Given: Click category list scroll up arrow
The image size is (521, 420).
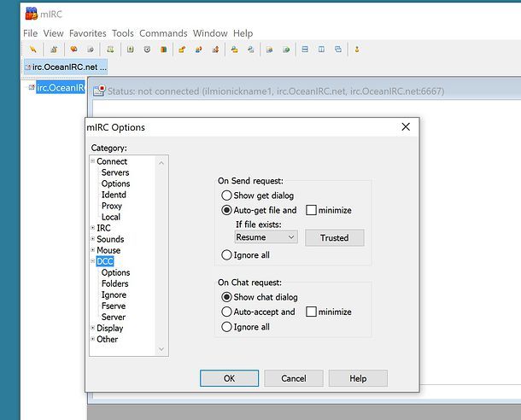Looking at the screenshot, I should point(161,163).
